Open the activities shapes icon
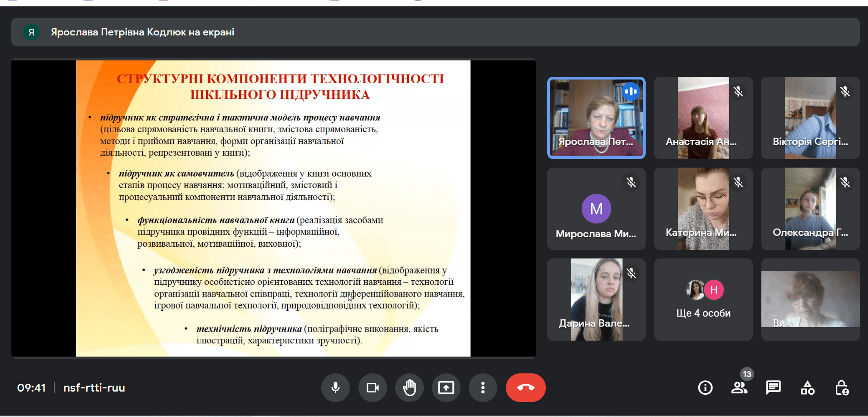This screenshot has height=417, width=868. (x=808, y=387)
